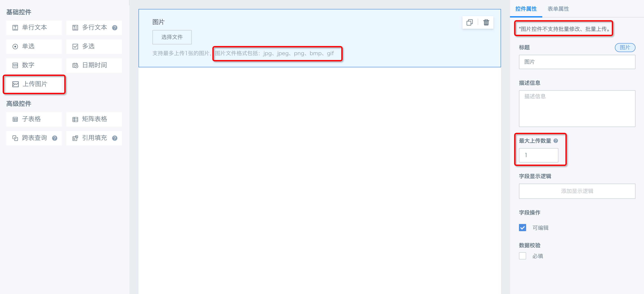
Task: Focus the 标题 title input field
Action: pos(577,62)
